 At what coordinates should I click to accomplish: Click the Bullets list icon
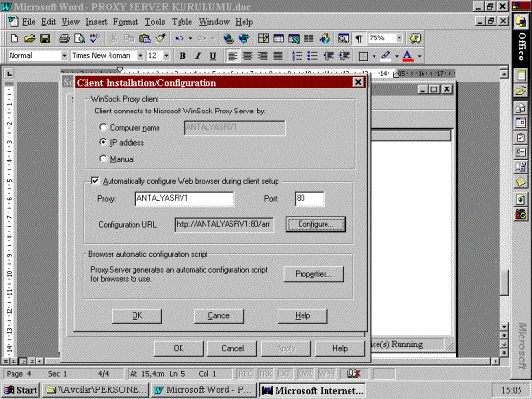click(x=312, y=56)
